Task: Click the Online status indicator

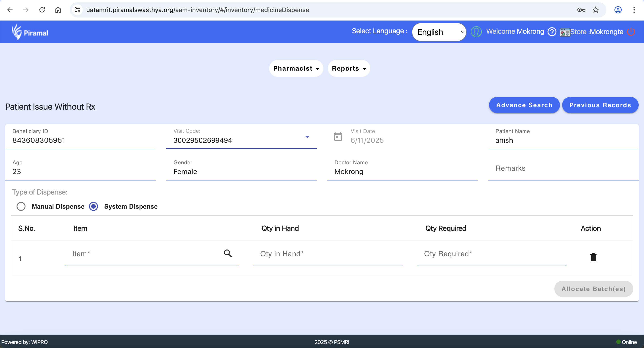Action: point(627,342)
